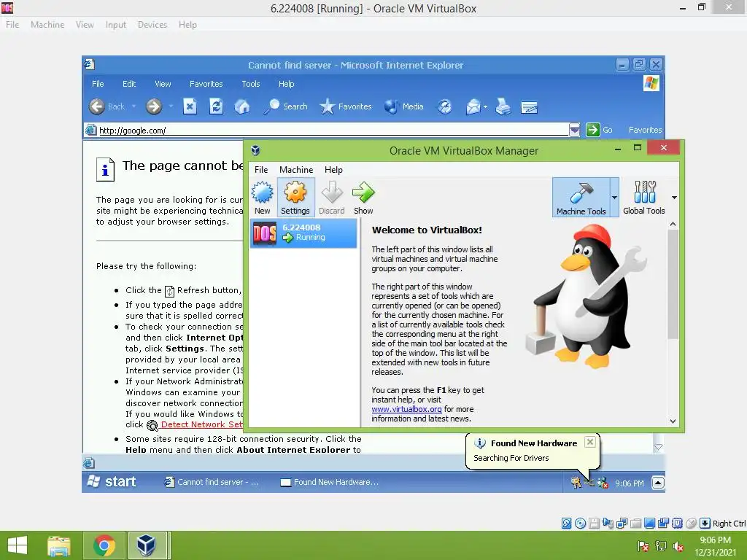Viewport: 747px width, 560px height.
Task: Click the Detect Network Settings link
Action: tap(201, 424)
